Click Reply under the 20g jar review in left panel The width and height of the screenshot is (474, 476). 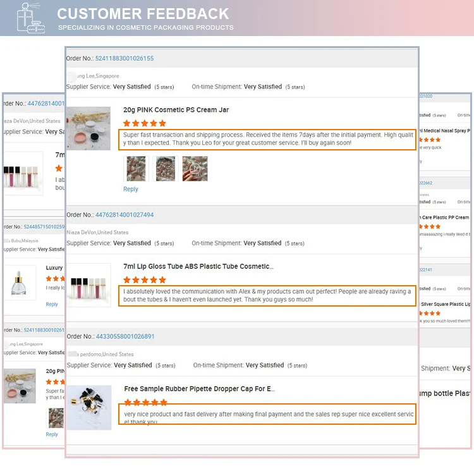click(x=52, y=434)
